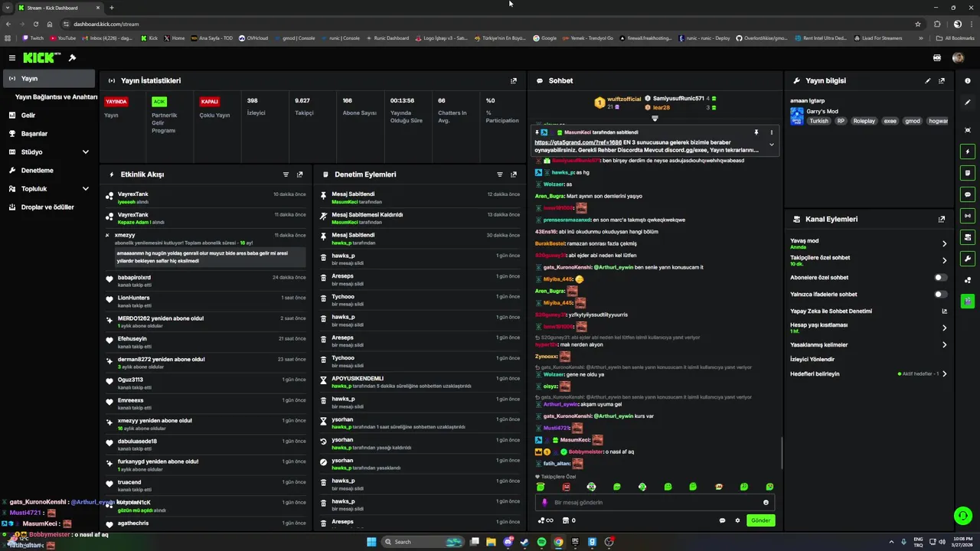
Task: Pop out the Yayın İstatistikleri panel
Action: point(514,80)
